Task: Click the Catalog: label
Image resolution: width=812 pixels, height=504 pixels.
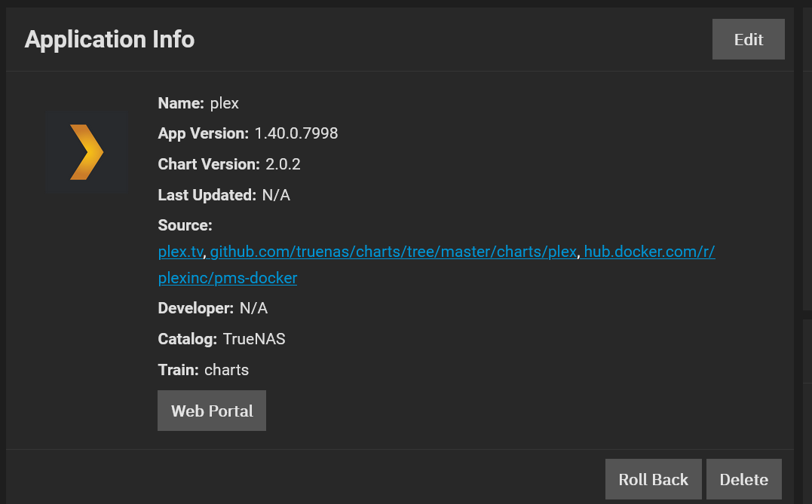Action: [x=188, y=339]
